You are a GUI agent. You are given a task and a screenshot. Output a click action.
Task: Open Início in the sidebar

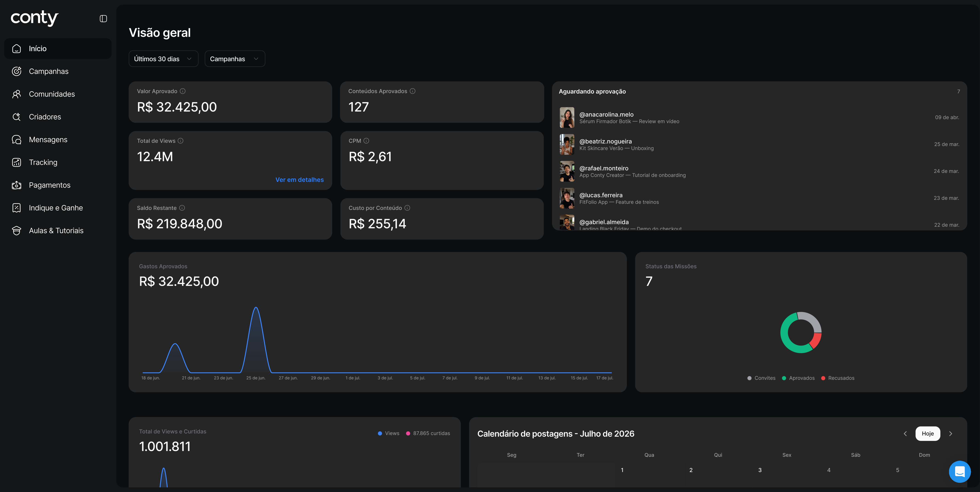(x=58, y=48)
